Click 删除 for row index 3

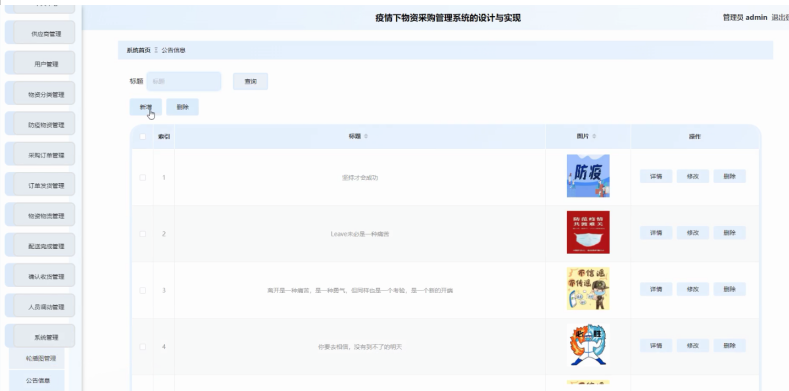pos(730,289)
